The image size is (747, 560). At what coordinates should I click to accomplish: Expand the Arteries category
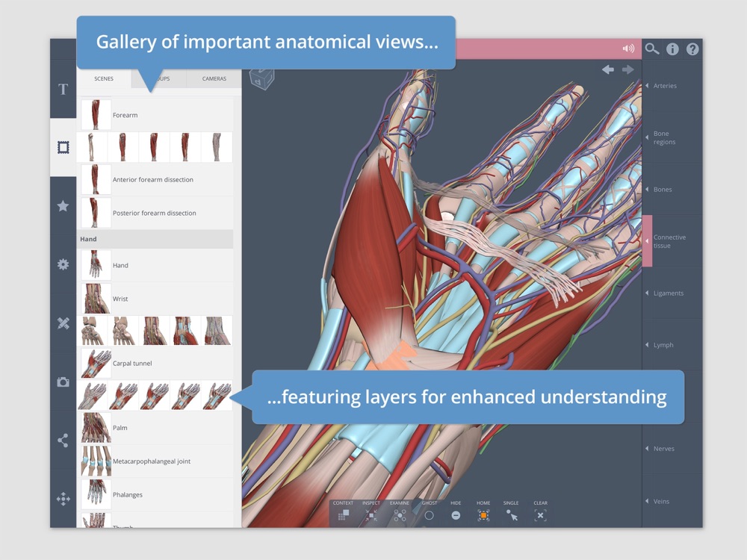(672, 86)
